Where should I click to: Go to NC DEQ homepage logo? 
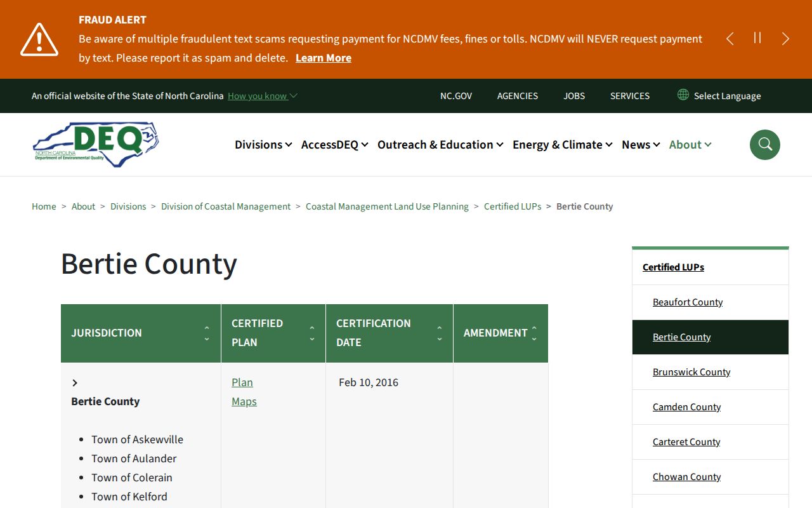click(96, 145)
